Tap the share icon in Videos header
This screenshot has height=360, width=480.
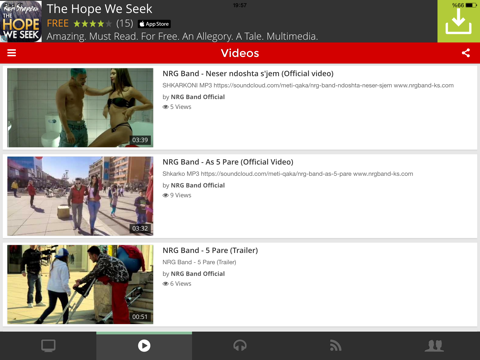coord(466,53)
